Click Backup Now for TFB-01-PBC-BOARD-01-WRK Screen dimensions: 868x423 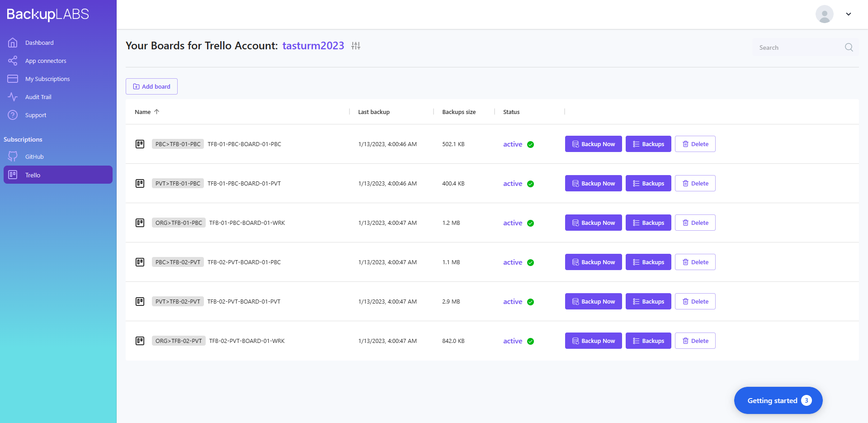pyautogui.click(x=593, y=223)
